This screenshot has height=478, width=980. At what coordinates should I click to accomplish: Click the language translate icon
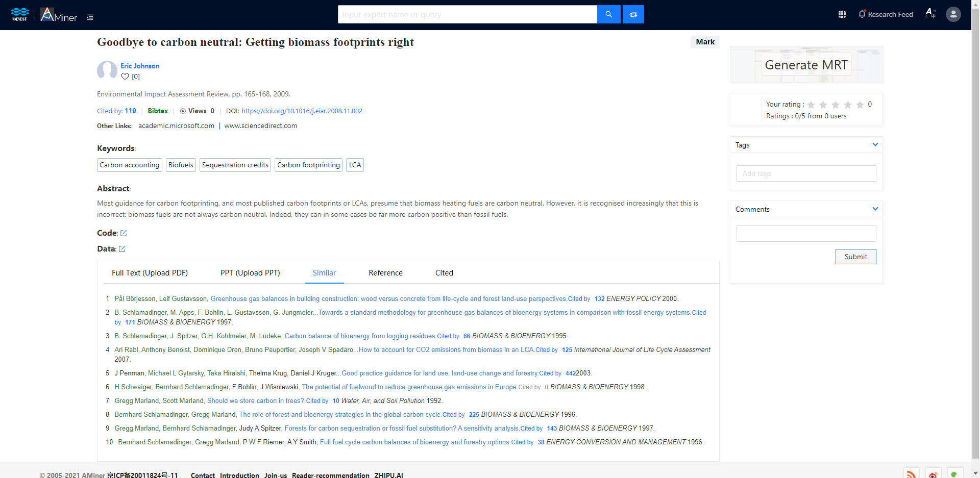click(930, 13)
